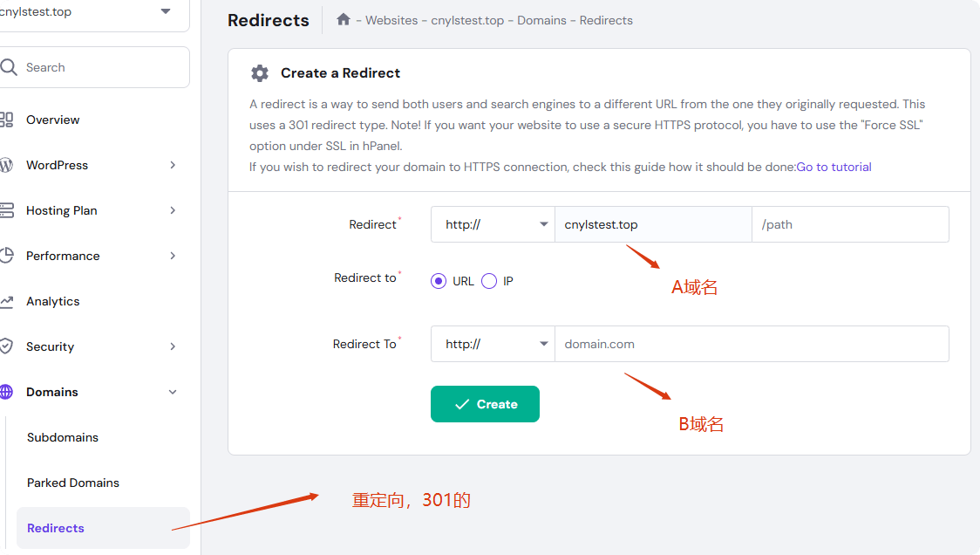Click the Security shield icon
980x555 pixels.
point(6,346)
